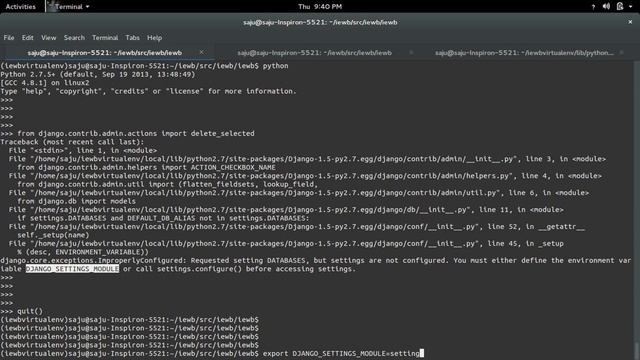Screen dimensions: 640x360
Task: Switch to the third tab ending lib/python...
Action: click(x=524, y=53)
